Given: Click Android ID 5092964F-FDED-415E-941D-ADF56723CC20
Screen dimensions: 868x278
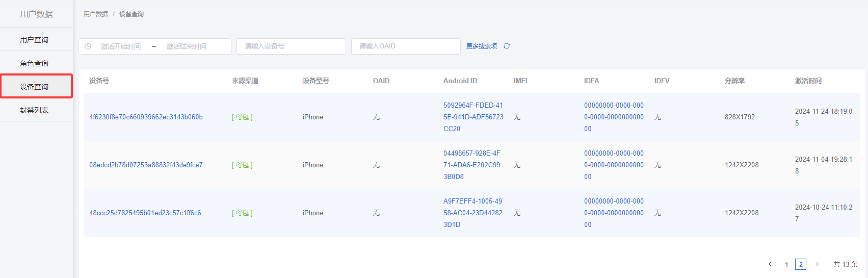Looking at the screenshot, I should click(x=474, y=117).
